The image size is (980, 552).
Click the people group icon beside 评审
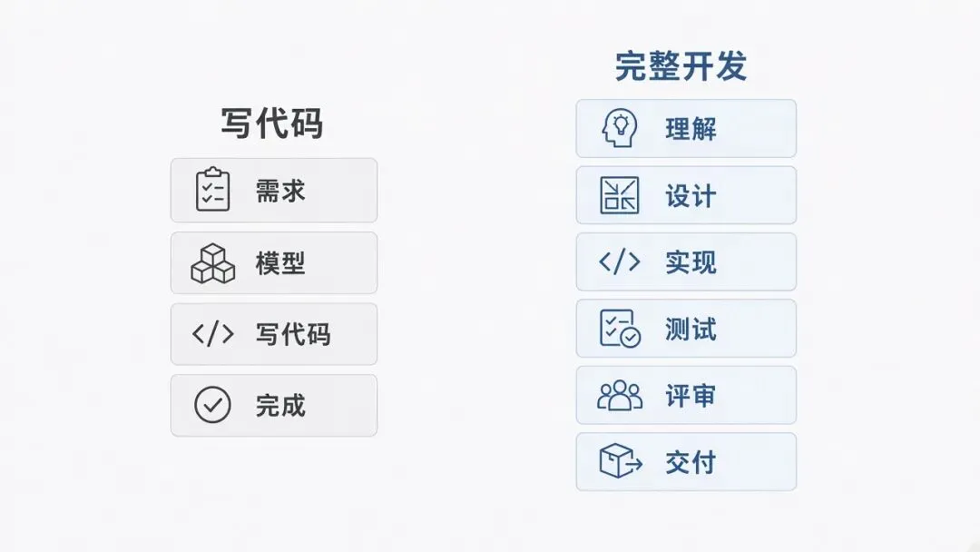point(620,395)
